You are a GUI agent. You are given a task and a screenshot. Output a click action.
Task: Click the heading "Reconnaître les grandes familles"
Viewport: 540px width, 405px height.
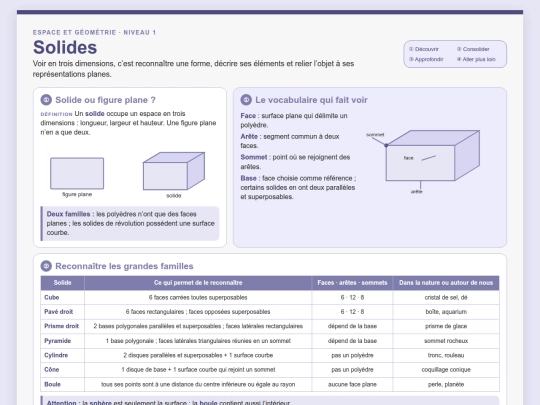[x=124, y=266]
